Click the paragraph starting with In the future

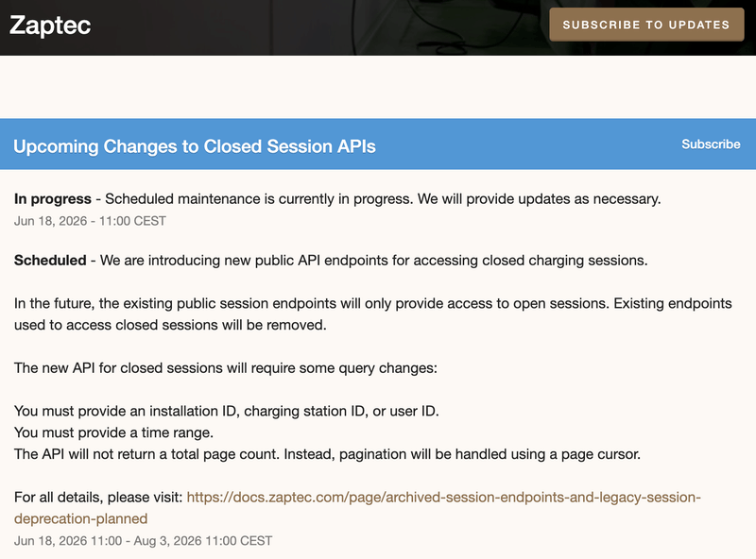372,314
